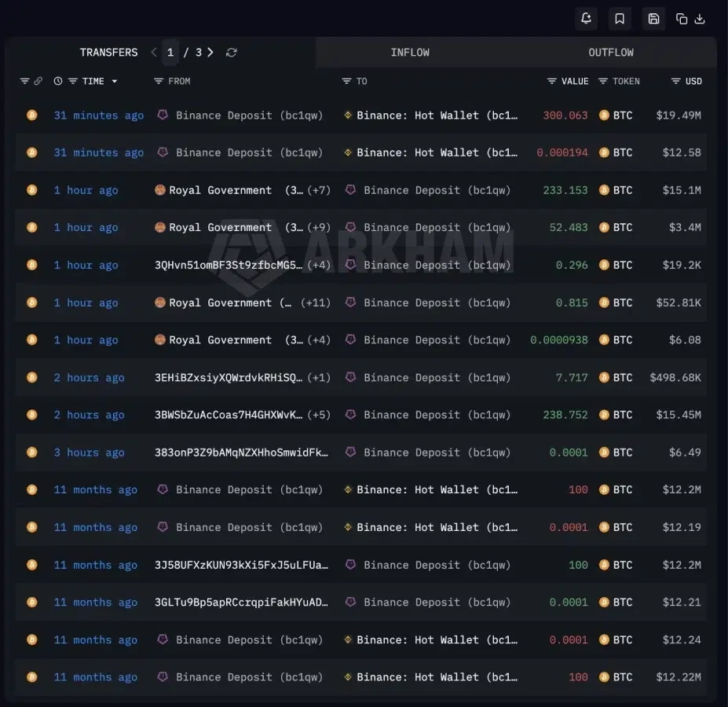The height and width of the screenshot is (707, 728).
Task: Click the USD amount $12.24
Action: pyautogui.click(x=682, y=639)
